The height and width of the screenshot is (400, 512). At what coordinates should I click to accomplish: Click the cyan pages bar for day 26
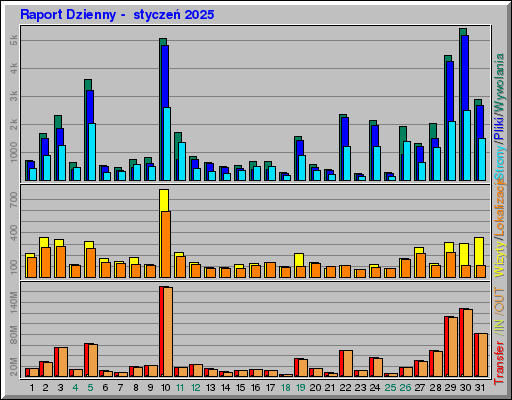(x=407, y=161)
